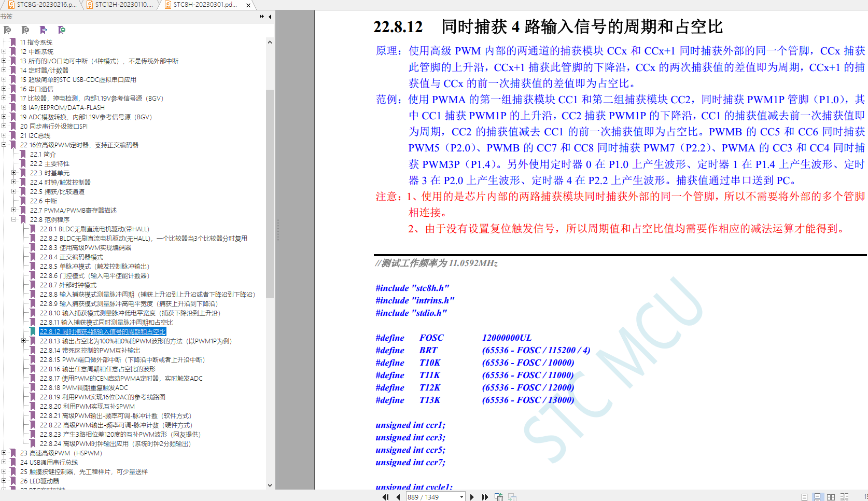Image resolution: width=868 pixels, height=501 pixels.
Task: Collapse the 22 16位高级PWM定时器 bookmark
Action: (x=4, y=145)
